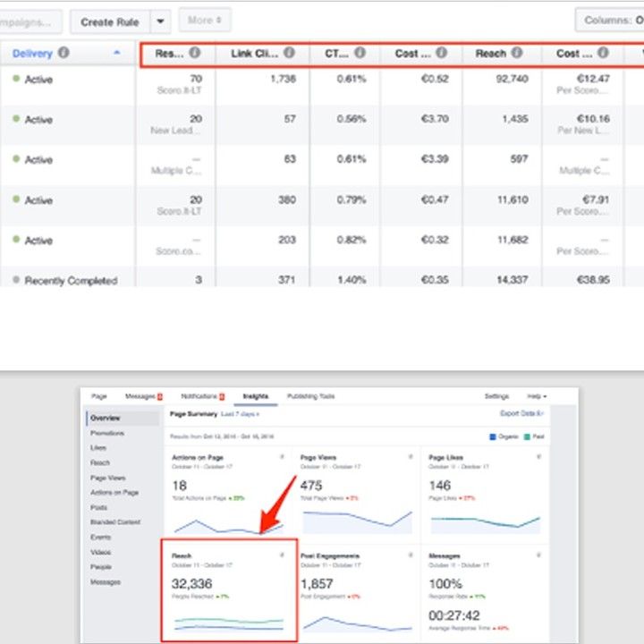644x644 pixels.
Task: Open the Columns selector dropdown
Action: pyautogui.click(x=608, y=21)
